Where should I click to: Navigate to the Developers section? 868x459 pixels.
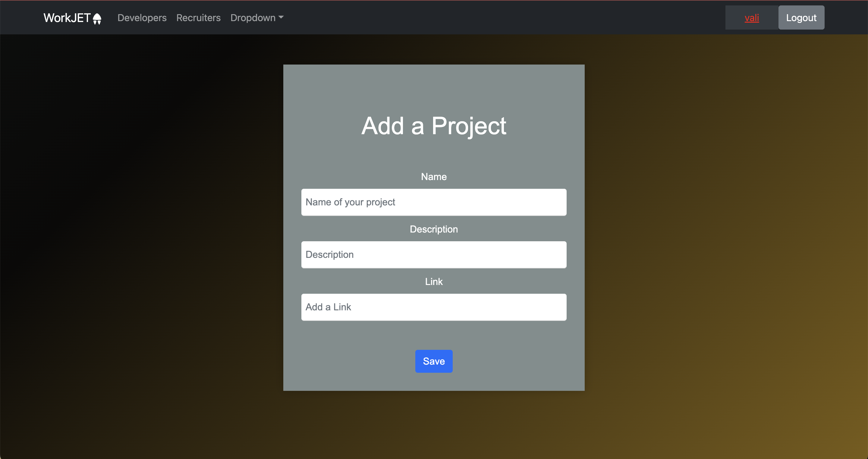[x=142, y=17]
